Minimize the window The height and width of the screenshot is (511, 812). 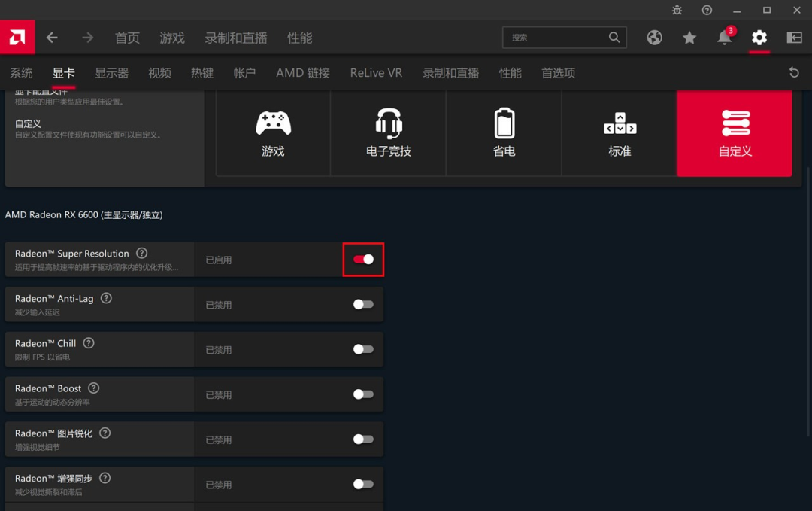click(737, 11)
